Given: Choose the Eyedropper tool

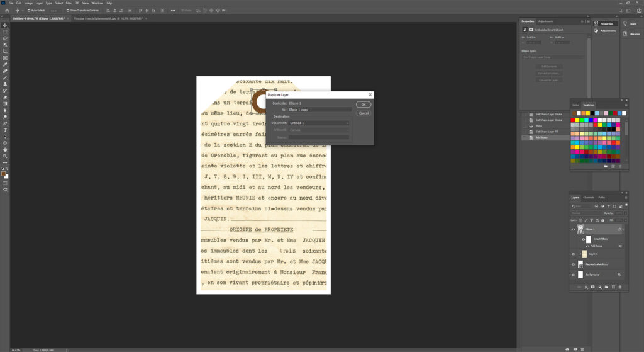Looking at the screenshot, I should [x=5, y=64].
